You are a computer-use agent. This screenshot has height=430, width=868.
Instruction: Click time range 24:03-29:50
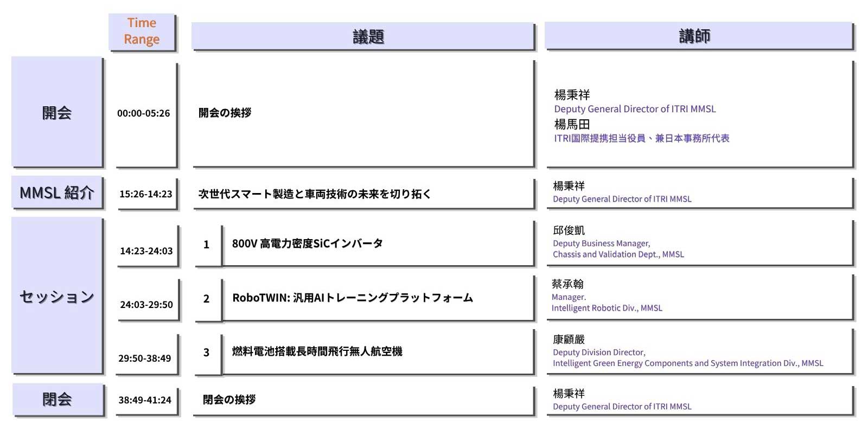(146, 304)
